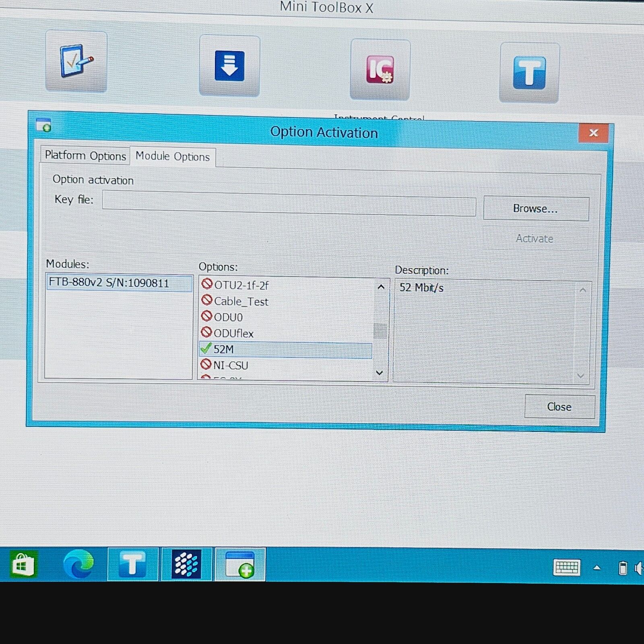
Task: Open Microsoft Edge from the taskbar
Action: tap(78, 564)
